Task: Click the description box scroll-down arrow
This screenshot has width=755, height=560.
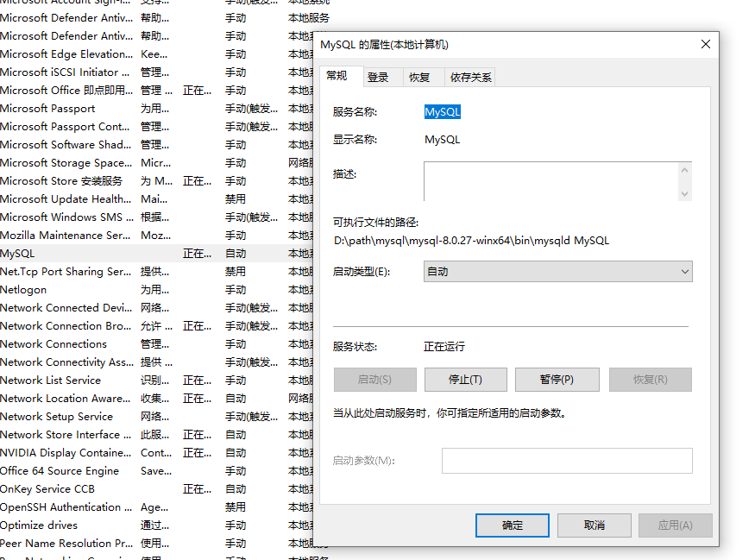Action: click(685, 194)
